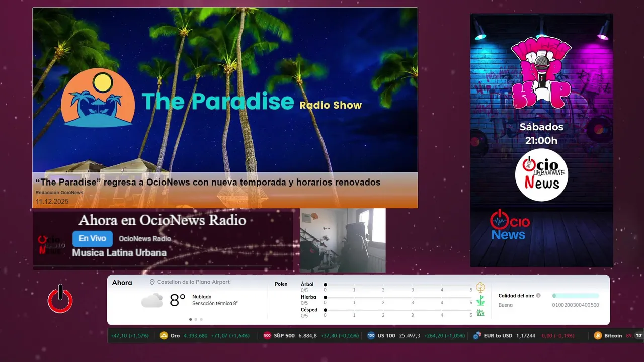The width and height of the screenshot is (644, 362).
Task: Click the Oro gold ticker icon
Action: point(164,336)
